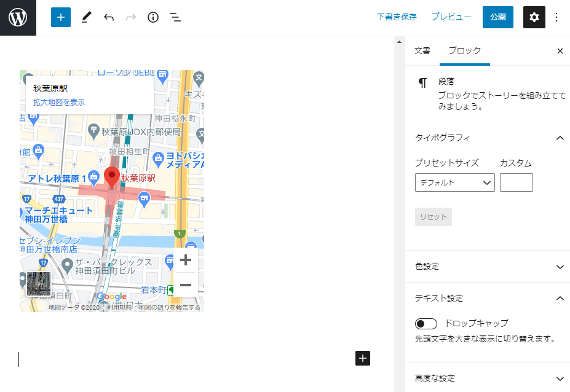Image resolution: width=570 pixels, height=392 pixels.
Task: Open the content structure info icon
Action: click(153, 17)
